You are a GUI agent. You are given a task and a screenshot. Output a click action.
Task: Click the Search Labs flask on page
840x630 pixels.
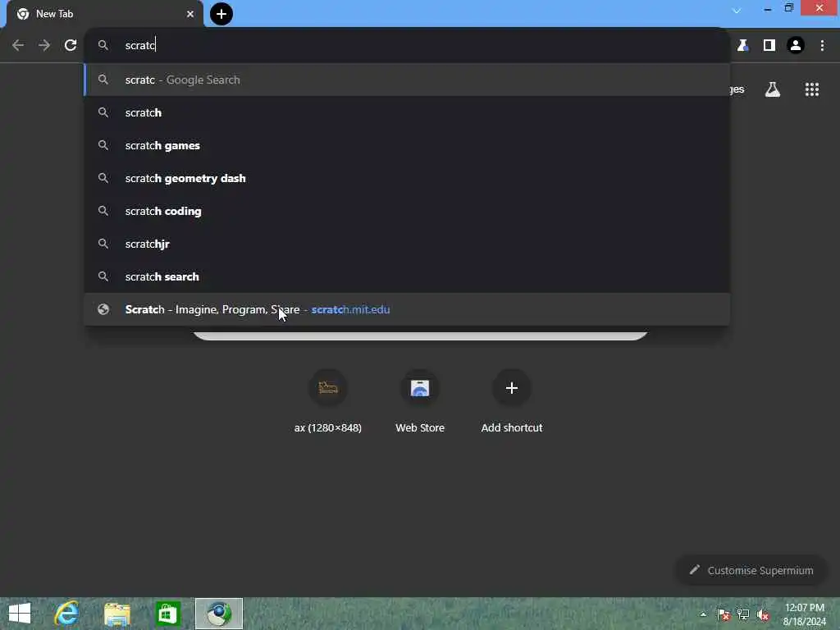pyautogui.click(x=773, y=89)
